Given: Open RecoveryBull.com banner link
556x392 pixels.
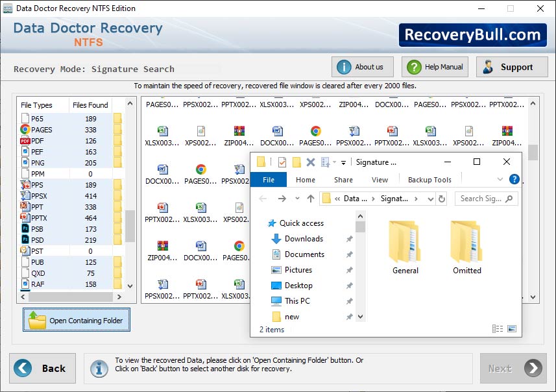Looking at the screenshot, I should (473, 35).
